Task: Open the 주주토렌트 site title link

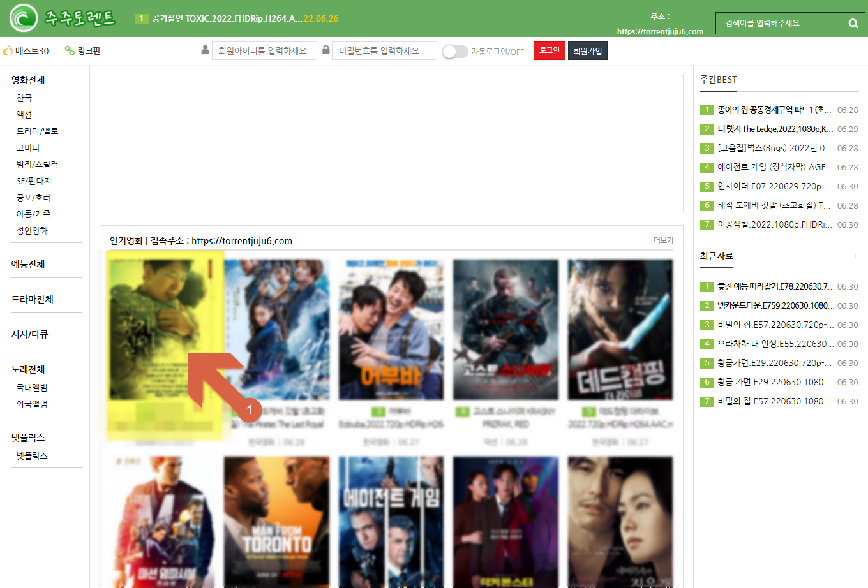Action: (x=80, y=18)
